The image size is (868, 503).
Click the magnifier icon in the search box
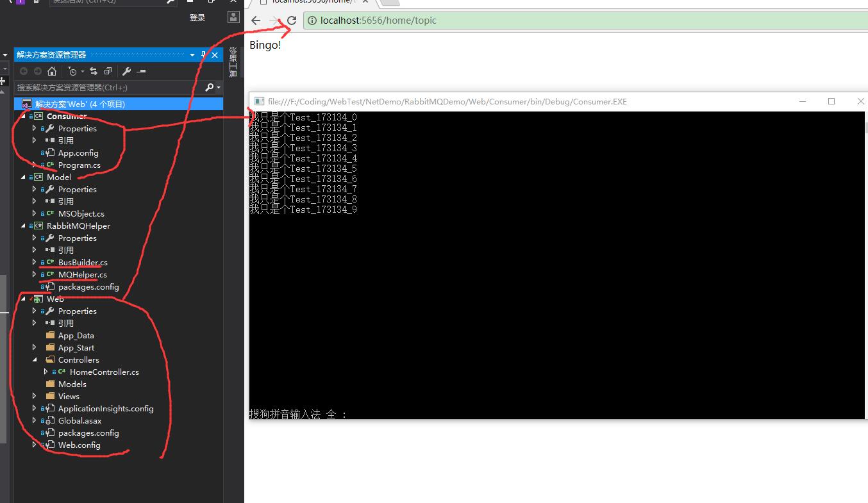point(210,87)
